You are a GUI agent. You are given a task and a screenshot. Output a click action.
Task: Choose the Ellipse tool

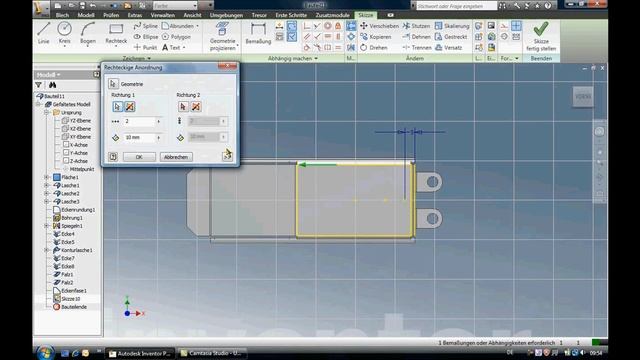[146, 37]
